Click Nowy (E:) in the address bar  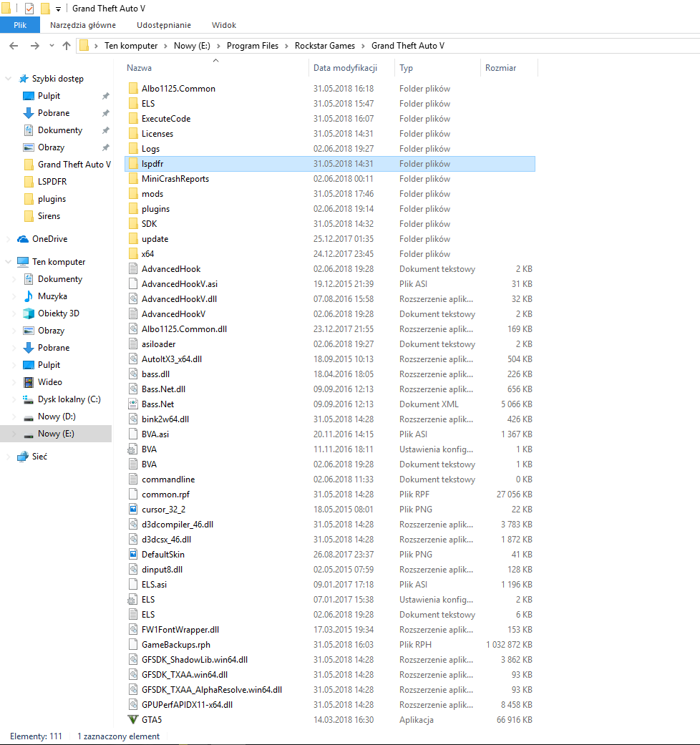click(192, 46)
